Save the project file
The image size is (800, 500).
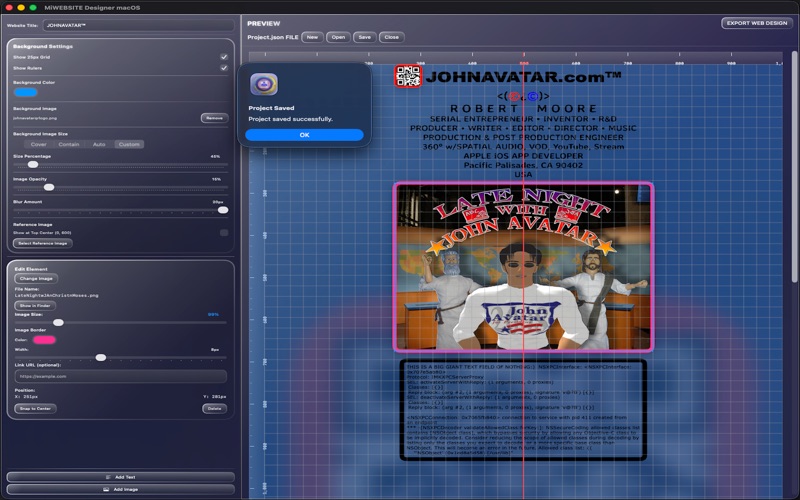coord(365,37)
